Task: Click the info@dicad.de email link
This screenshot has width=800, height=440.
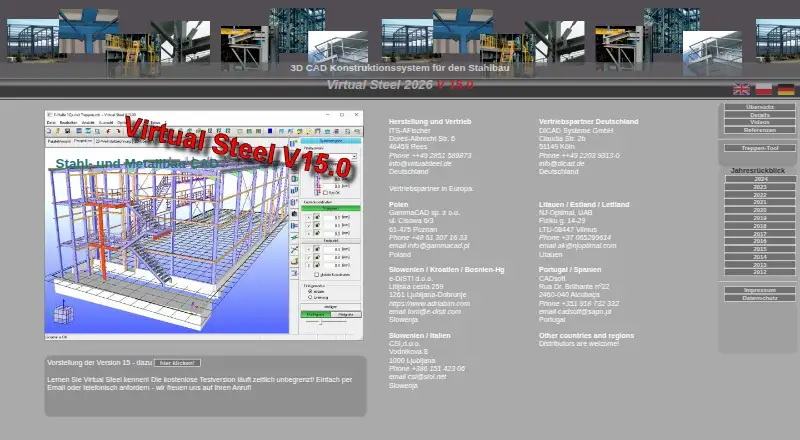Action: [562, 163]
